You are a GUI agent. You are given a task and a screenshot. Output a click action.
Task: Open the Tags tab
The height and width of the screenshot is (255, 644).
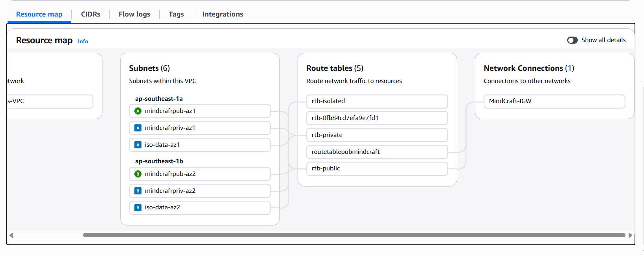pos(176,14)
